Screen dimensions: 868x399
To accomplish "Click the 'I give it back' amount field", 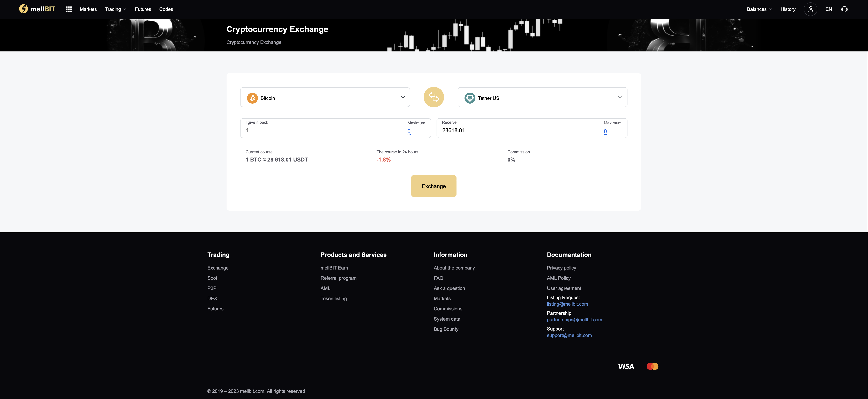I will 324,130.
